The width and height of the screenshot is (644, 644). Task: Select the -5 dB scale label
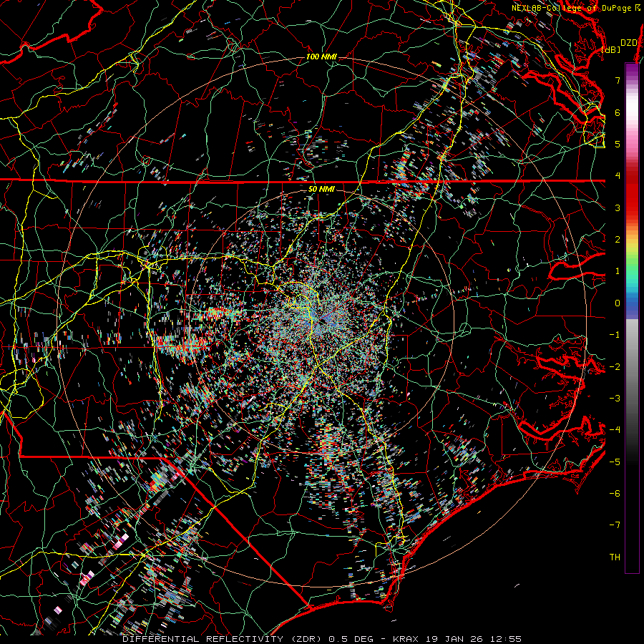[x=615, y=462]
